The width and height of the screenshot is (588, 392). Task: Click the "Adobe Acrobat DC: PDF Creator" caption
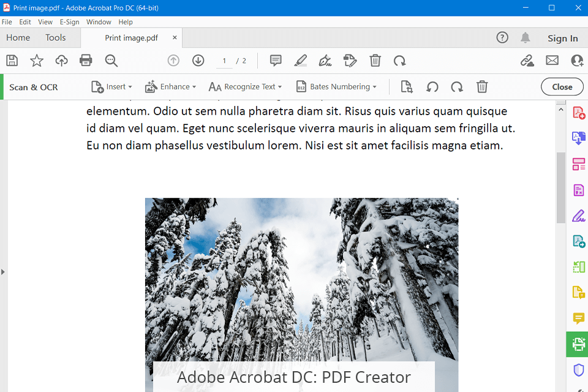(293, 377)
